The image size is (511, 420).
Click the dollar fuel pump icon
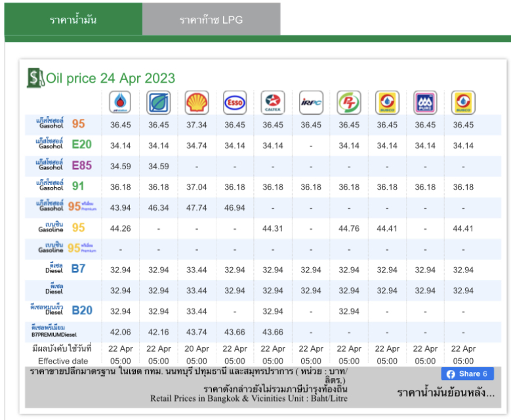(35, 78)
